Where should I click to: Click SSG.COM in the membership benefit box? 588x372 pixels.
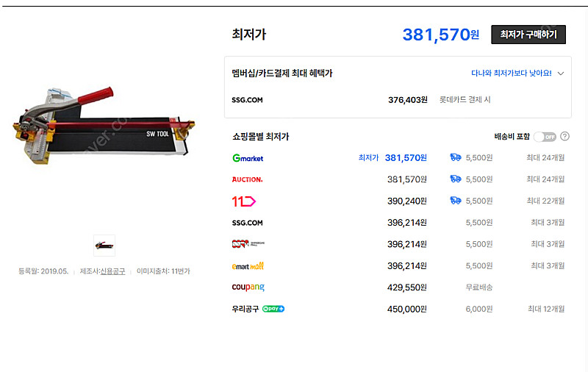[247, 100]
